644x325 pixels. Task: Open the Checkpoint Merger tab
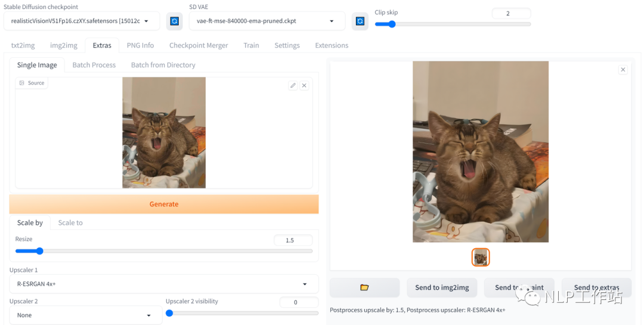199,45
